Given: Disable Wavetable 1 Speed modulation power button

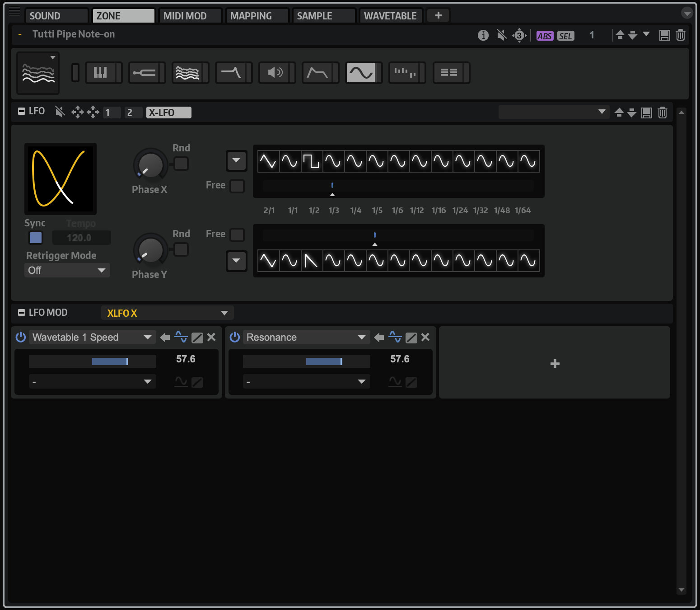Looking at the screenshot, I should click(x=21, y=337).
